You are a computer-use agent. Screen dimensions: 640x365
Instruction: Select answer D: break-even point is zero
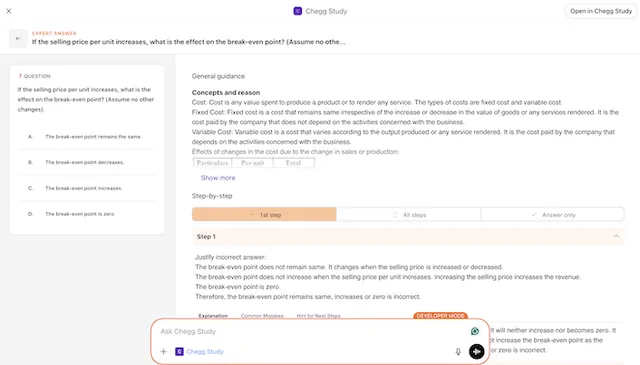point(87,214)
